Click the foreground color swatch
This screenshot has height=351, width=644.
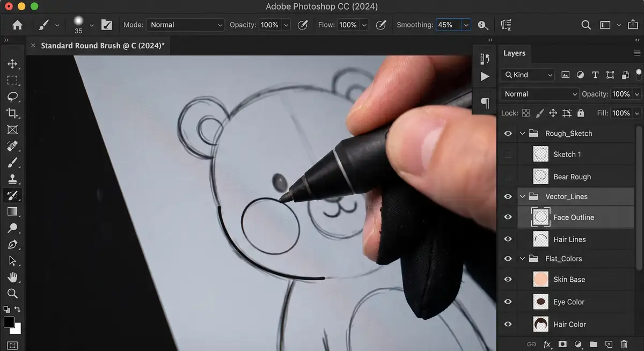[x=9, y=322]
